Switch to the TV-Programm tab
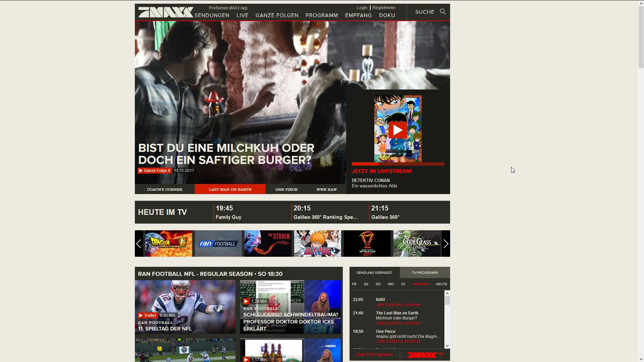This screenshot has height=362, width=644. pyautogui.click(x=425, y=273)
